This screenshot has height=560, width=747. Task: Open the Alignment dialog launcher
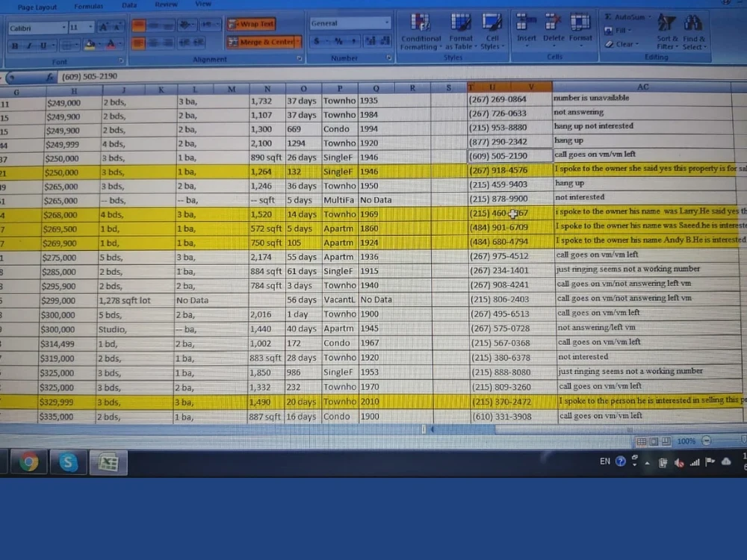pyautogui.click(x=300, y=58)
